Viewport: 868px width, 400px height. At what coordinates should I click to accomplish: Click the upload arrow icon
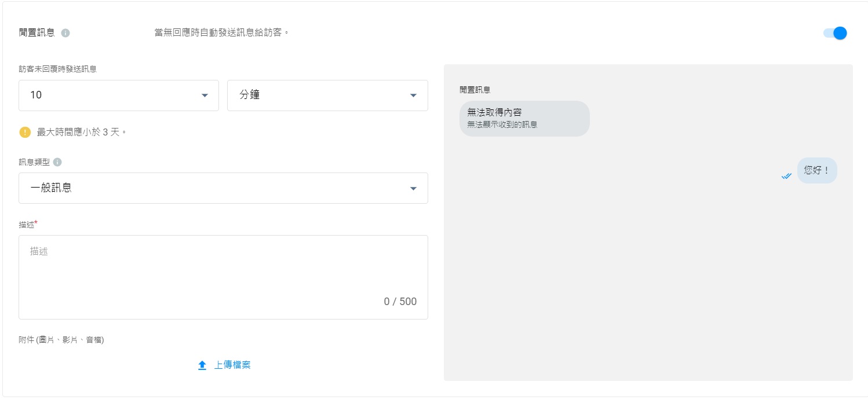coord(202,365)
